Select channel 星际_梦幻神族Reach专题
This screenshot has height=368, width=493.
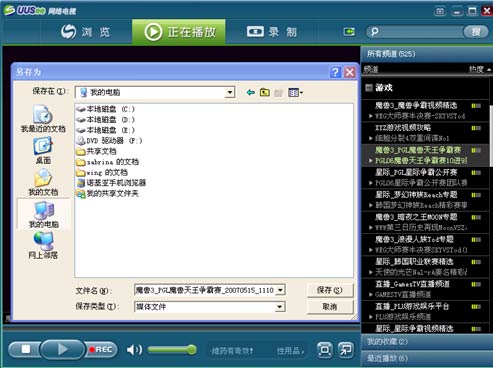(x=416, y=195)
